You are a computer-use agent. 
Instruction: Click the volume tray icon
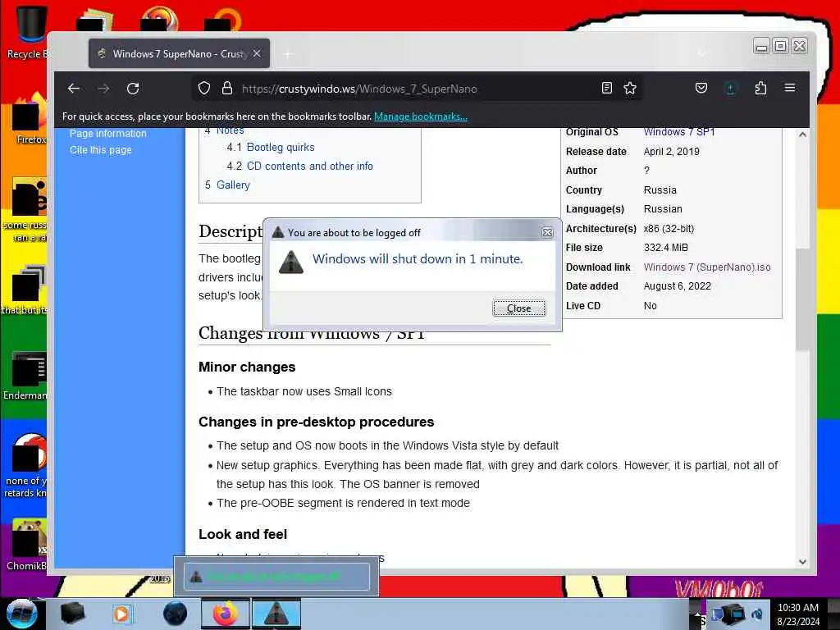point(757,614)
